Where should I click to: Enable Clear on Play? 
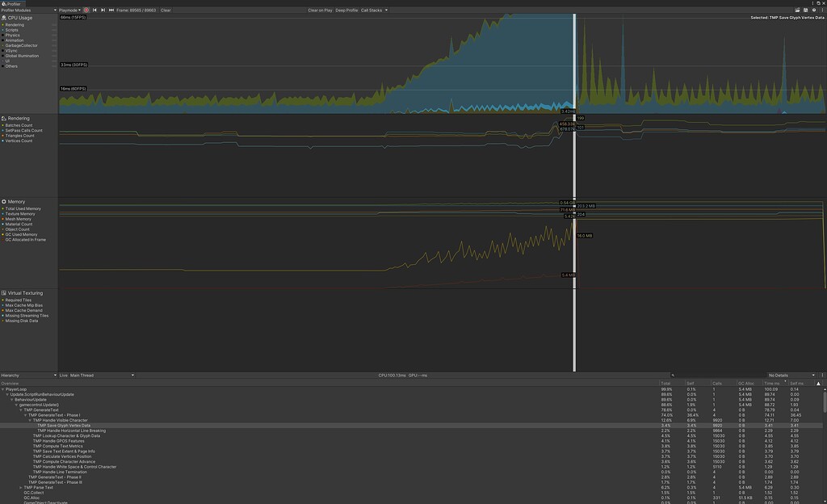pyautogui.click(x=320, y=10)
